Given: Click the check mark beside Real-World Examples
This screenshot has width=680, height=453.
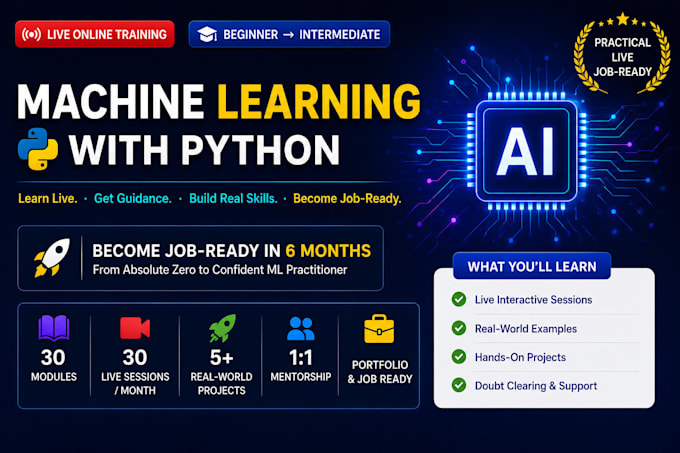Looking at the screenshot, I should (459, 328).
